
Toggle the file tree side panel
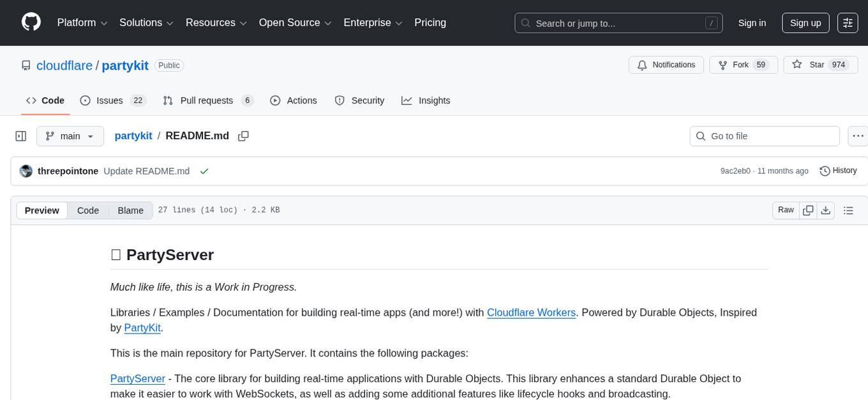click(x=21, y=136)
